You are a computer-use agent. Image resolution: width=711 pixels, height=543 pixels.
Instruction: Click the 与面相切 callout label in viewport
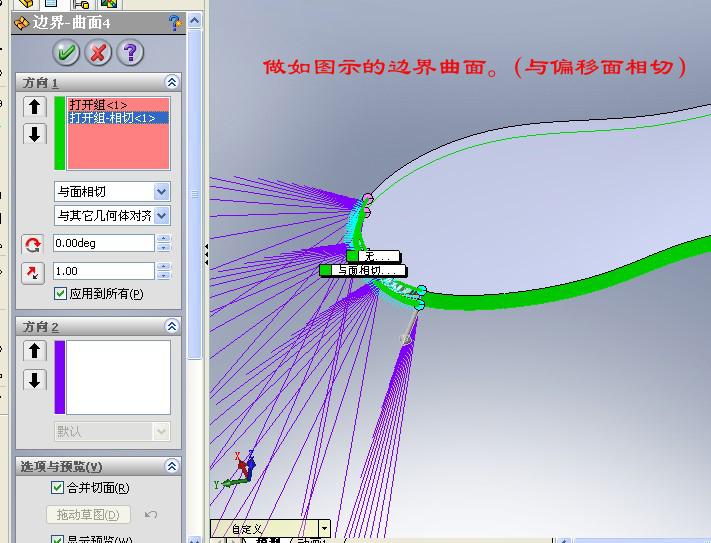[x=363, y=271]
